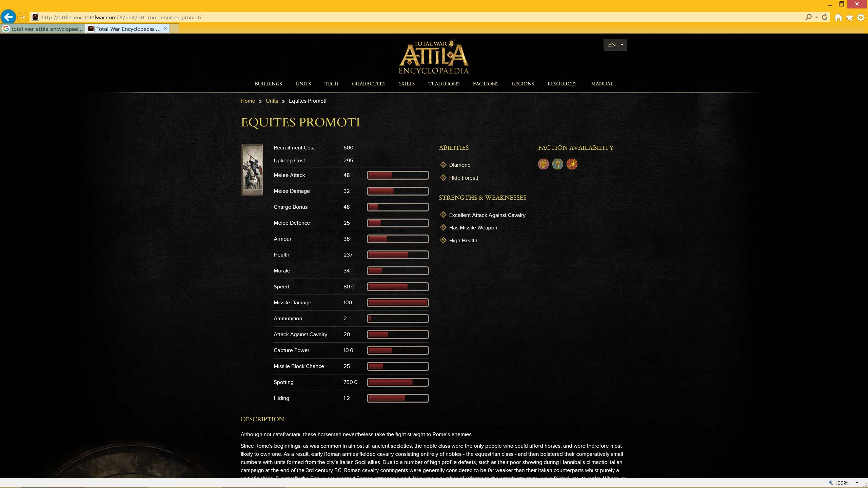The width and height of the screenshot is (868, 488).
Task: Click the Health stat bar
Action: [x=398, y=255]
